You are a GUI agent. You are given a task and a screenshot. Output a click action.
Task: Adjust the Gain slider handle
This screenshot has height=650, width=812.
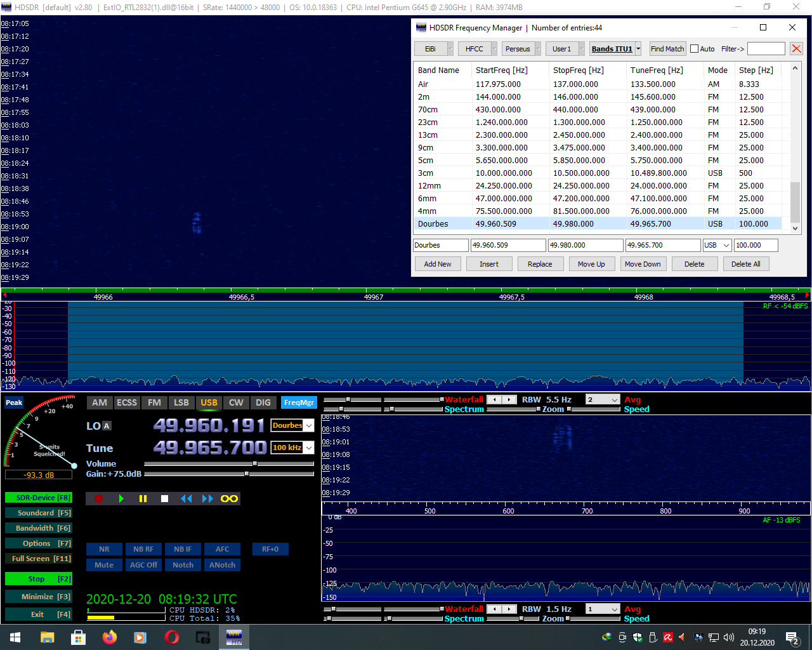coord(247,474)
